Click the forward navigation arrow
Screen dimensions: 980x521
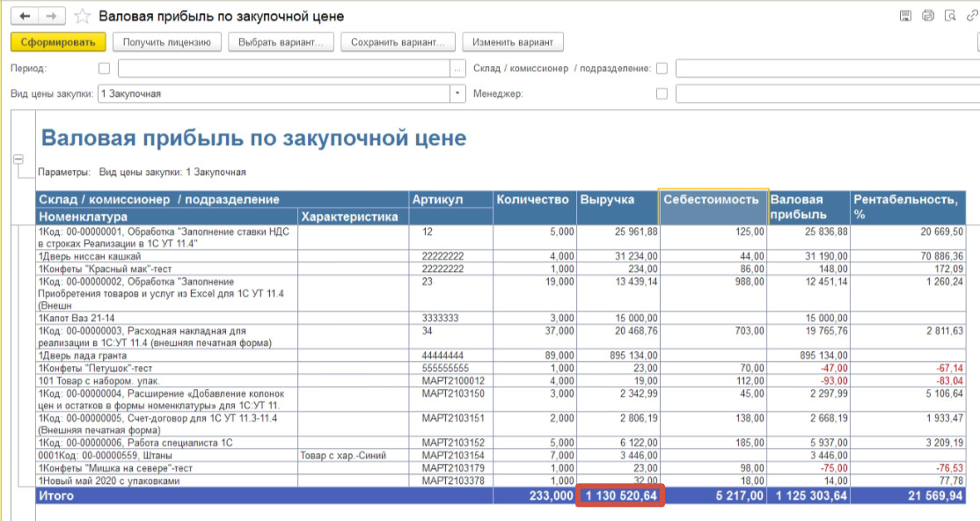tap(52, 17)
